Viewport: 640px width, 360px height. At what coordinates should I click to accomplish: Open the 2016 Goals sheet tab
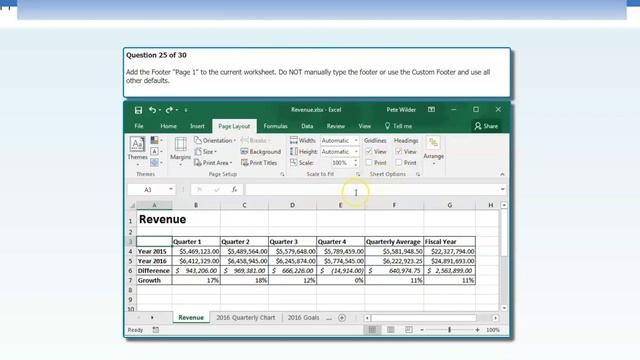[303, 318]
